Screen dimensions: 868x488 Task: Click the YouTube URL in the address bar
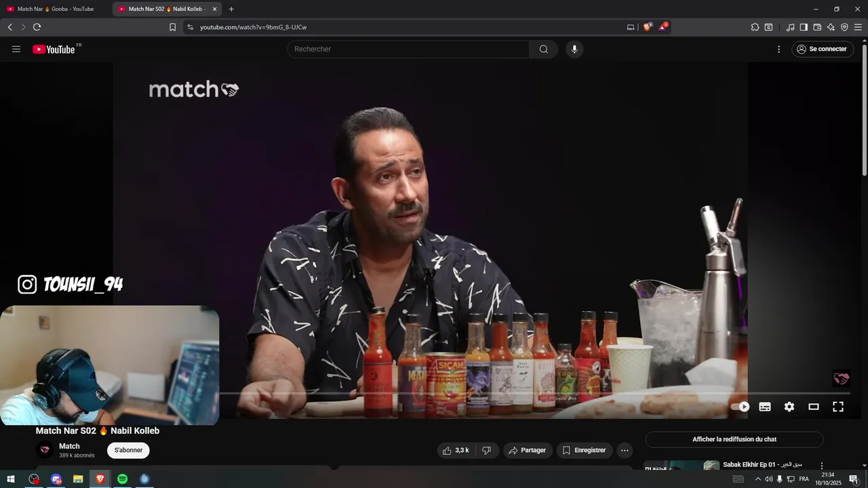(253, 27)
